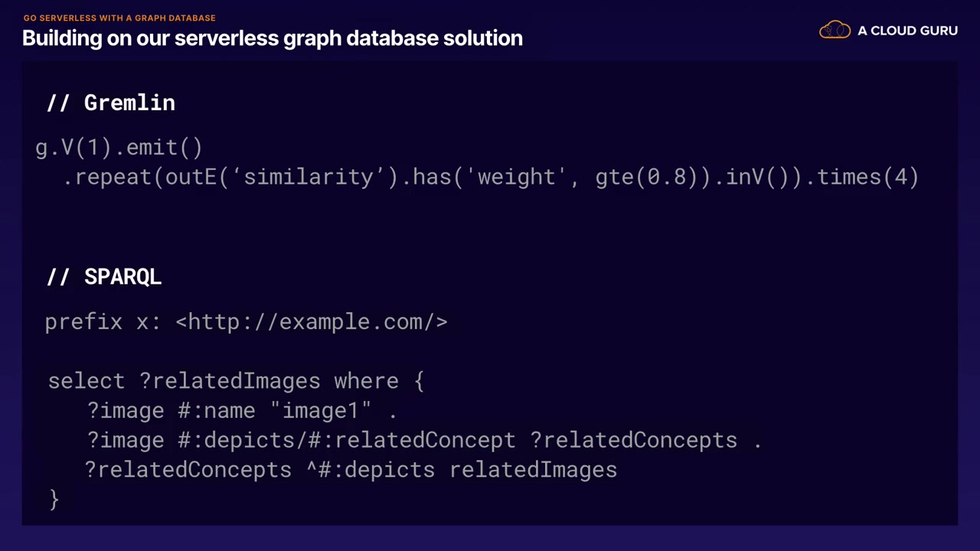Viewport: 980px width, 551px height.
Task: Click the "// Gremlin" comment heading
Action: pyautogui.click(x=111, y=103)
